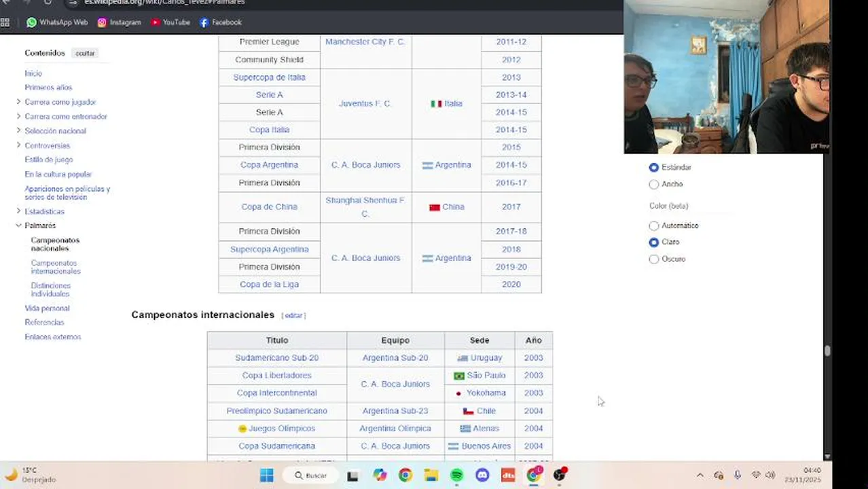The image size is (868, 489).
Task: Open the network Wi-Fi tray icon
Action: 755,475
